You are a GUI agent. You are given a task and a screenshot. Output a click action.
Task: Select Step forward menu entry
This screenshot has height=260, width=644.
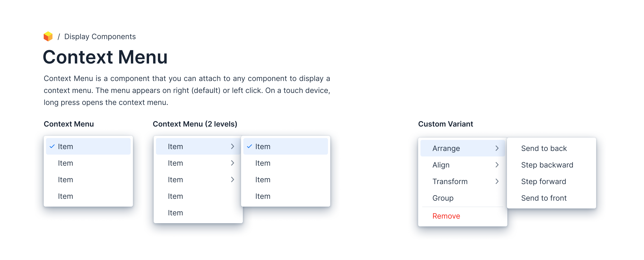tap(543, 181)
